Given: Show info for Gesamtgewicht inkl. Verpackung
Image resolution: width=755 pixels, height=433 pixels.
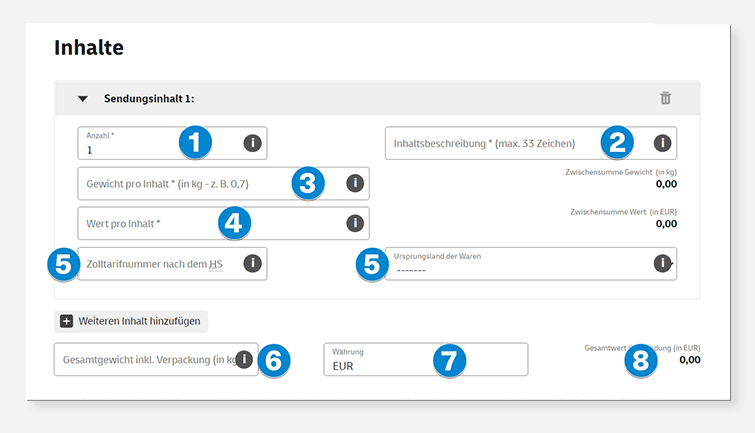Looking at the screenshot, I should (x=244, y=359).
